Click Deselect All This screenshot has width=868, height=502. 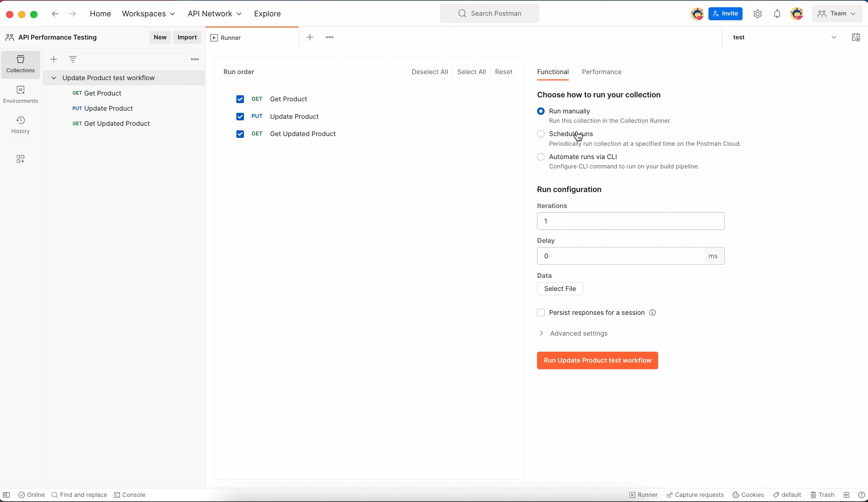tap(429, 72)
